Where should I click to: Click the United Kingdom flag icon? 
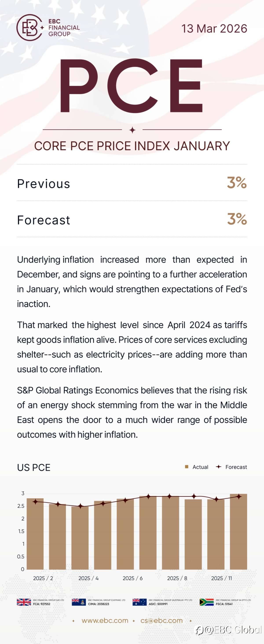24,602
